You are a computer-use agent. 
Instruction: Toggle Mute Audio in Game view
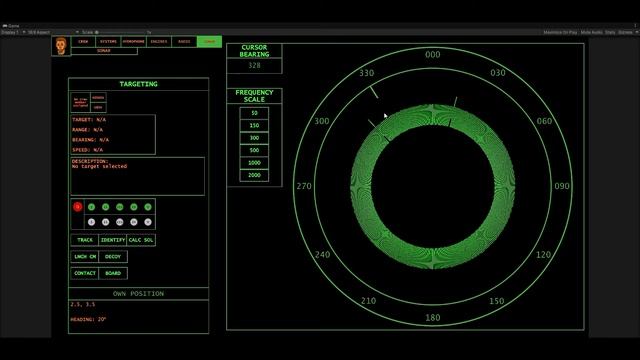(x=591, y=32)
